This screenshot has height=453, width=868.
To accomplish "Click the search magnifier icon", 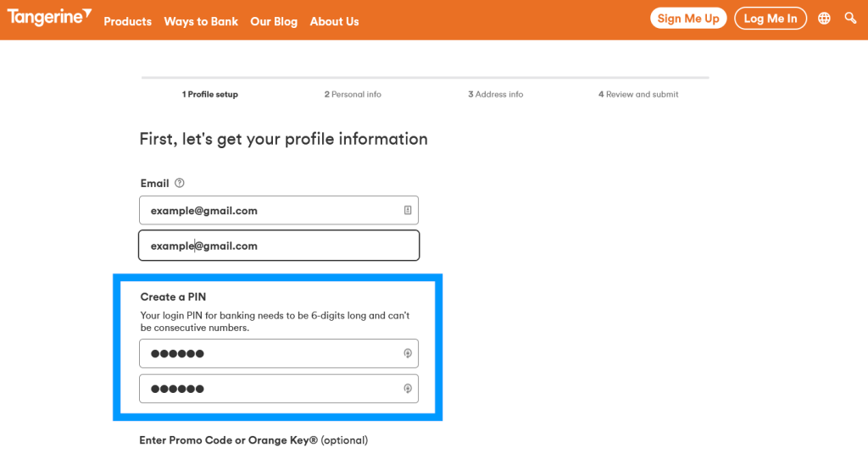I will point(850,19).
